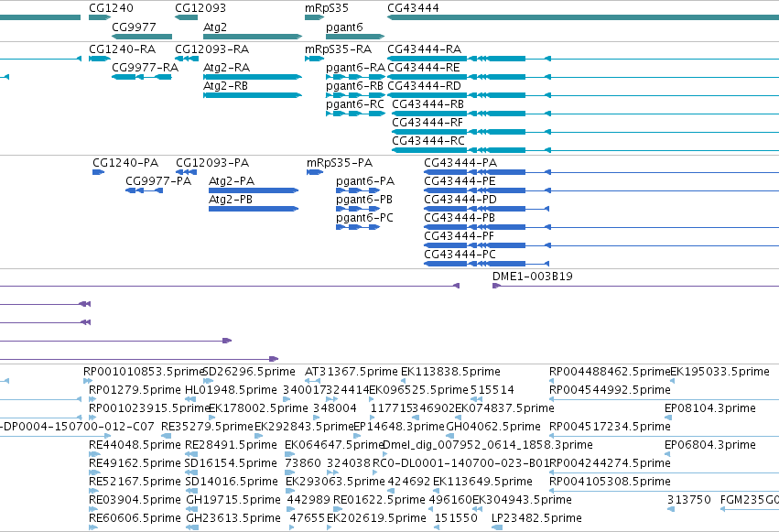Image resolution: width=779 pixels, height=532 pixels.
Task: Select the 313750 feature label
Action: pyautogui.click(x=689, y=500)
